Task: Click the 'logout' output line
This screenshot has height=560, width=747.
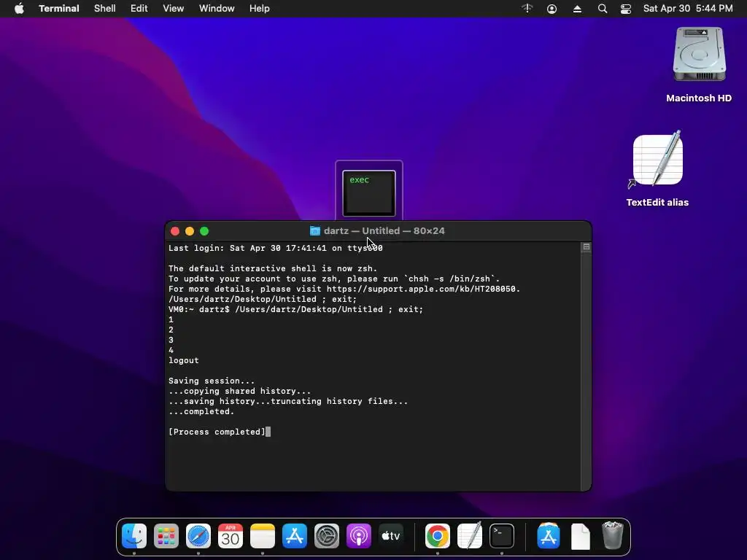Action: pyautogui.click(x=183, y=360)
